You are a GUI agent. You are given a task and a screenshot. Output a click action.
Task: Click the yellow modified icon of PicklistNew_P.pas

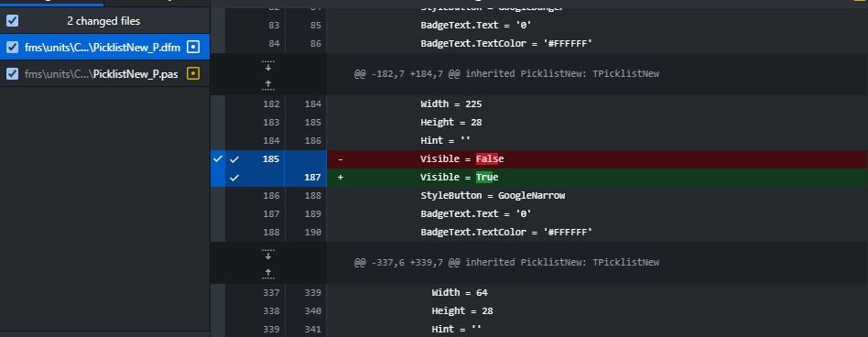(x=192, y=73)
